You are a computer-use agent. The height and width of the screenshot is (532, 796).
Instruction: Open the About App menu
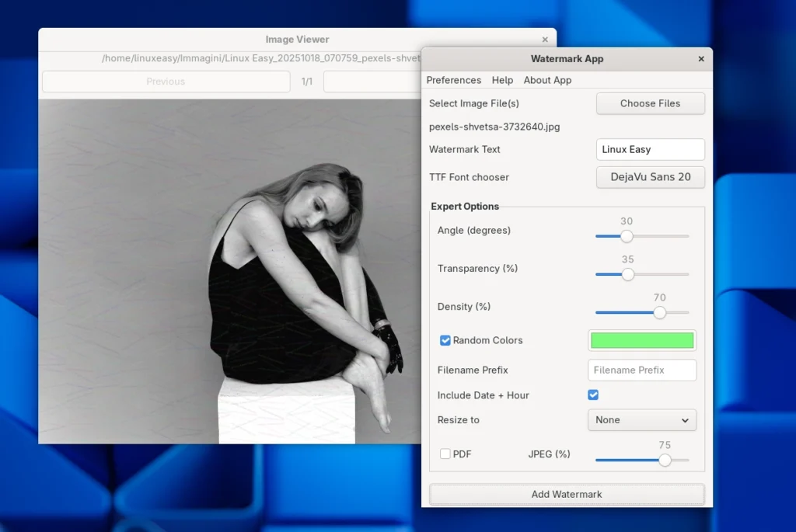tap(547, 80)
